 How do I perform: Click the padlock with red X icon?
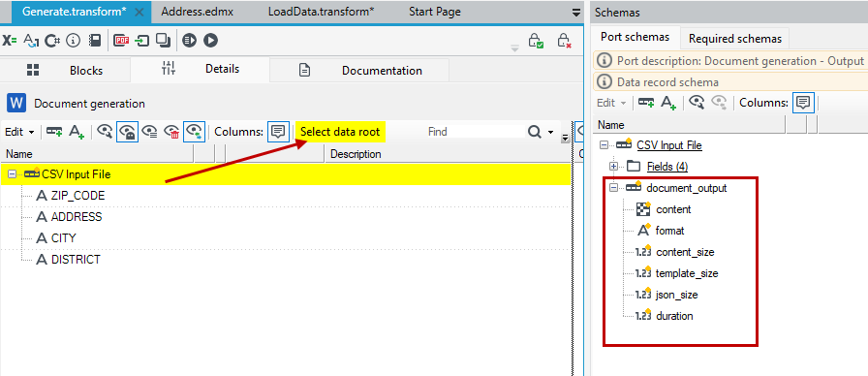[564, 41]
